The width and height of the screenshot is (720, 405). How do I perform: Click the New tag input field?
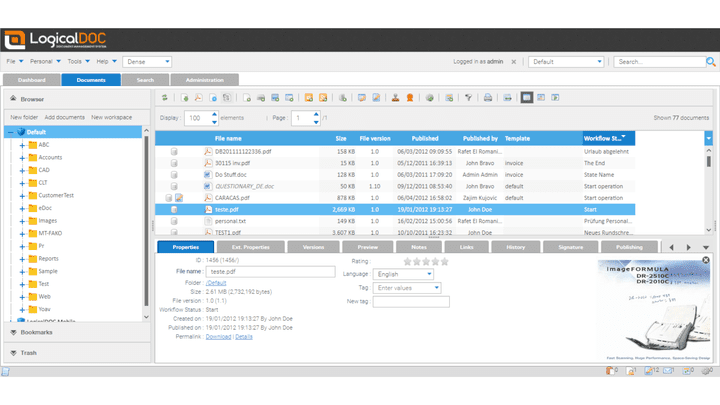410,302
